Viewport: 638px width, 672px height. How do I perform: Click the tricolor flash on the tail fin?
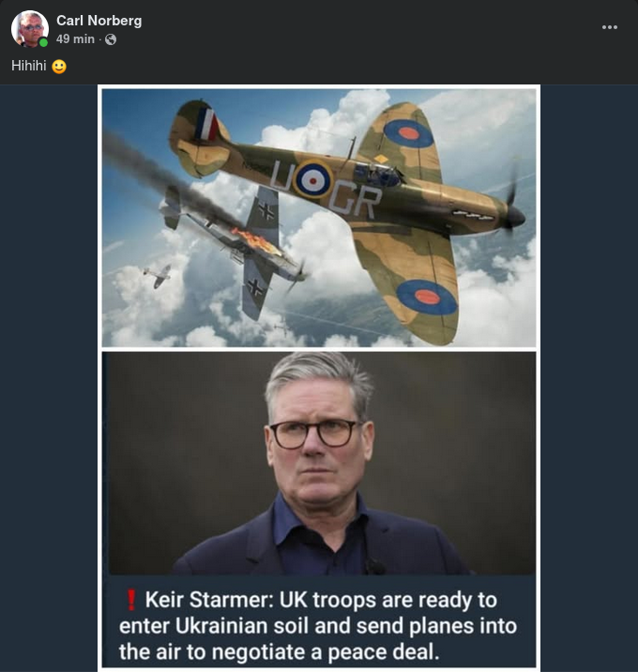coord(207,124)
